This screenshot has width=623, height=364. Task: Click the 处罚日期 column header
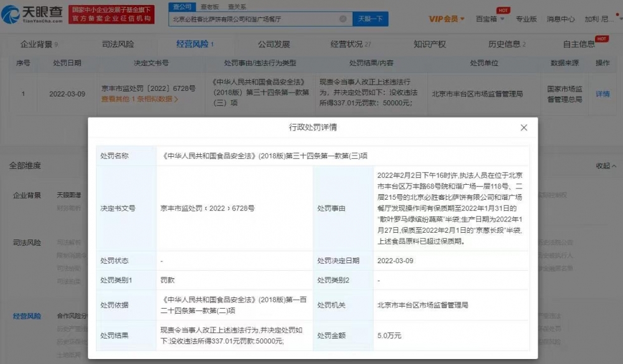click(x=67, y=63)
